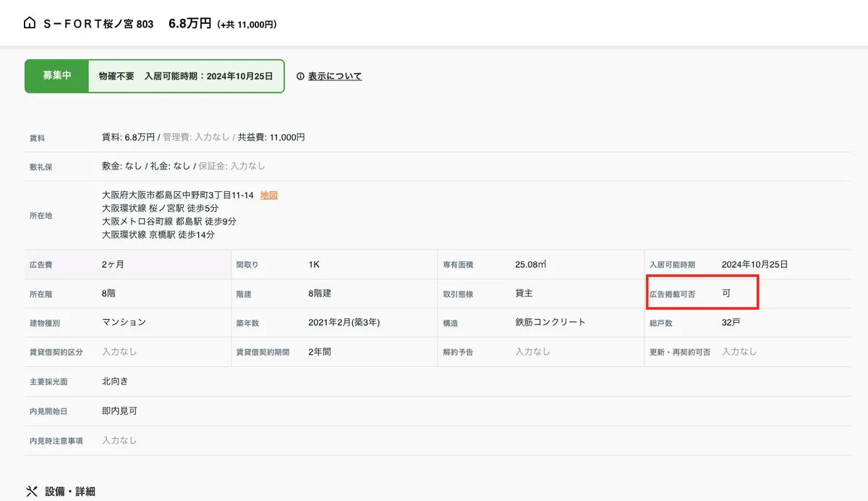The image size is (868, 501).
Task: Open the 表示について link
Action: pyautogui.click(x=335, y=76)
